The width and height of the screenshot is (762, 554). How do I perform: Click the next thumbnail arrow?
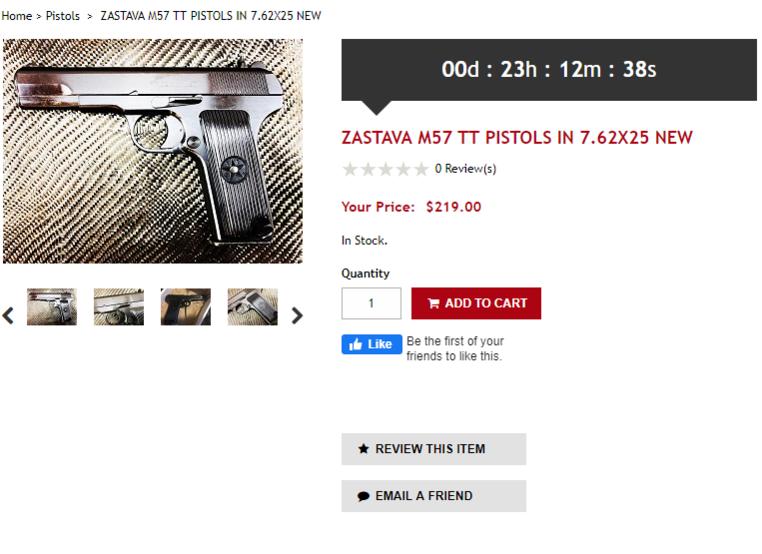tap(296, 315)
